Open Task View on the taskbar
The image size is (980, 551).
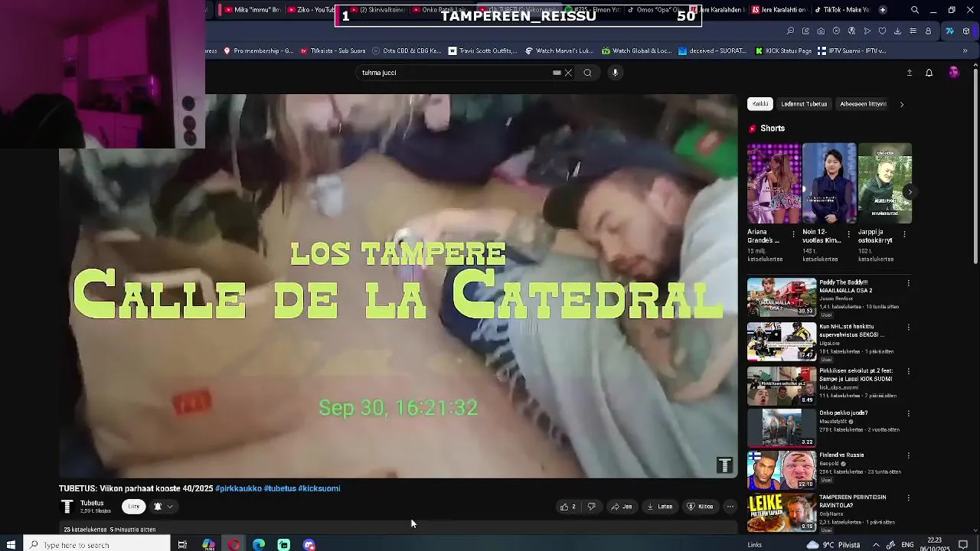point(182,545)
